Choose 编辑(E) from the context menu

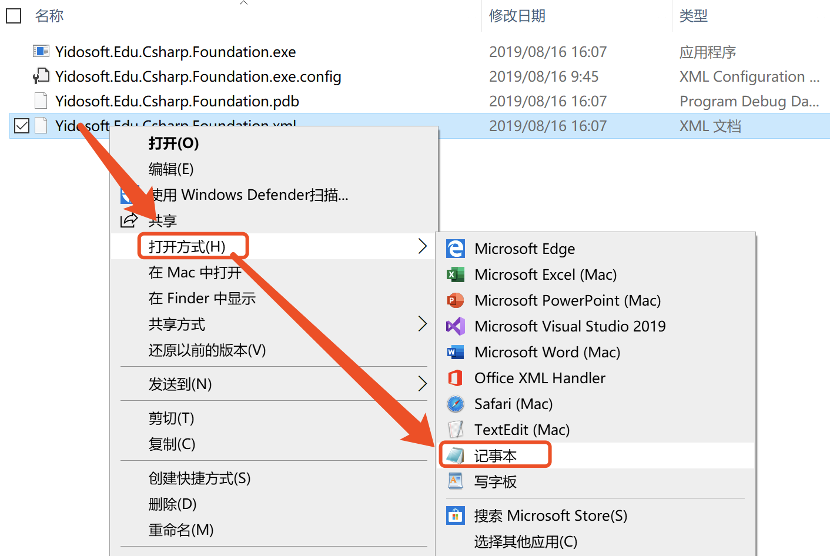171,169
